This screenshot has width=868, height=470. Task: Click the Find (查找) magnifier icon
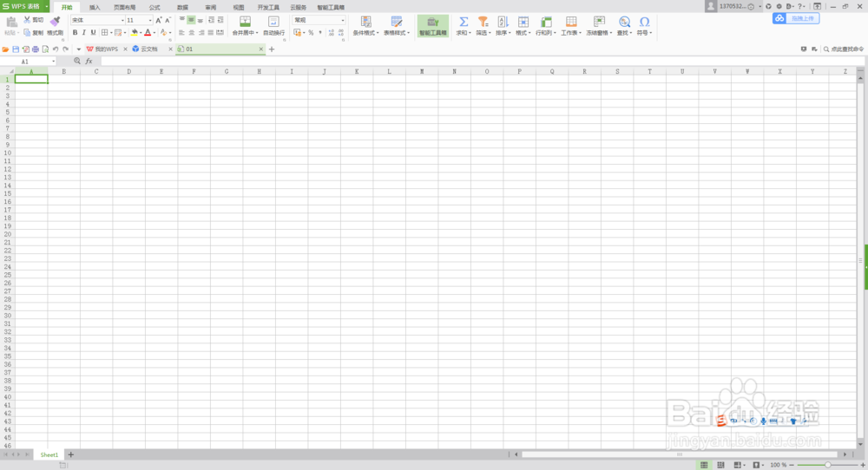click(x=624, y=22)
